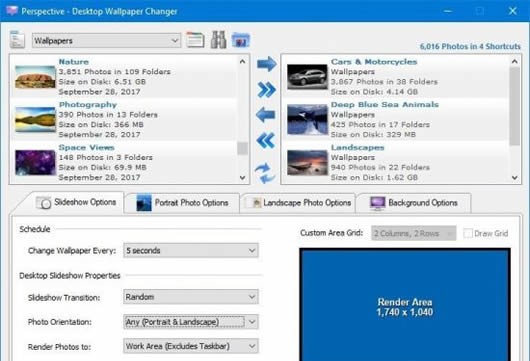Select the Nature thumbnail
The width and height of the screenshot is (530, 361).
click(35, 77)
